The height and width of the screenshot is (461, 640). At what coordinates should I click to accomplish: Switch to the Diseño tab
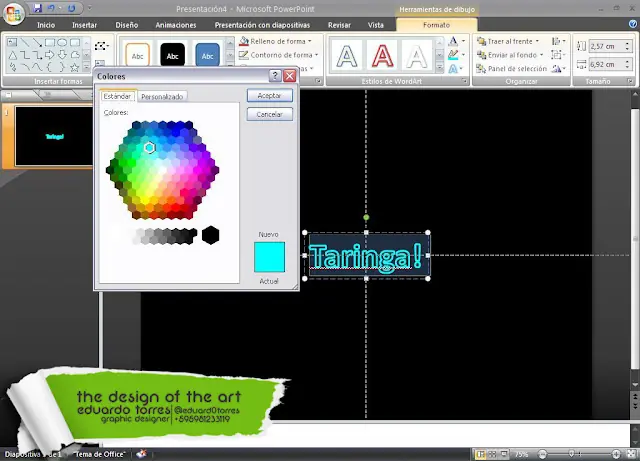pos(127,25)
